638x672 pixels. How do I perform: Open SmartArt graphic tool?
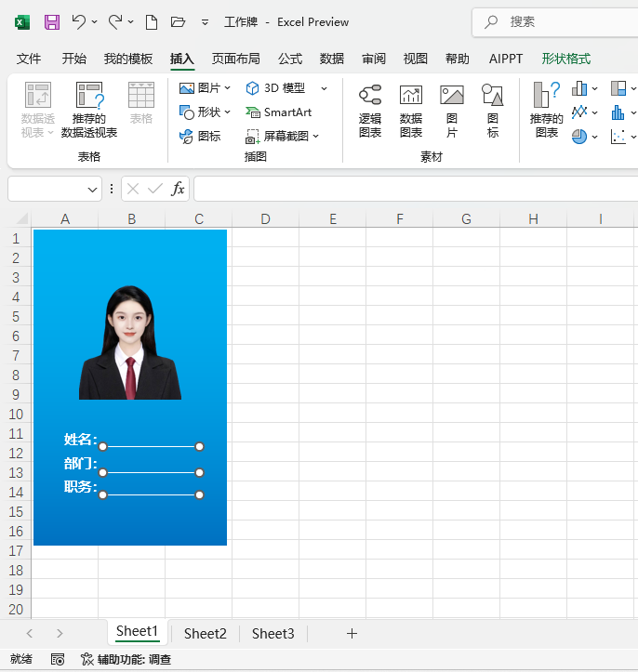(279, 112)
